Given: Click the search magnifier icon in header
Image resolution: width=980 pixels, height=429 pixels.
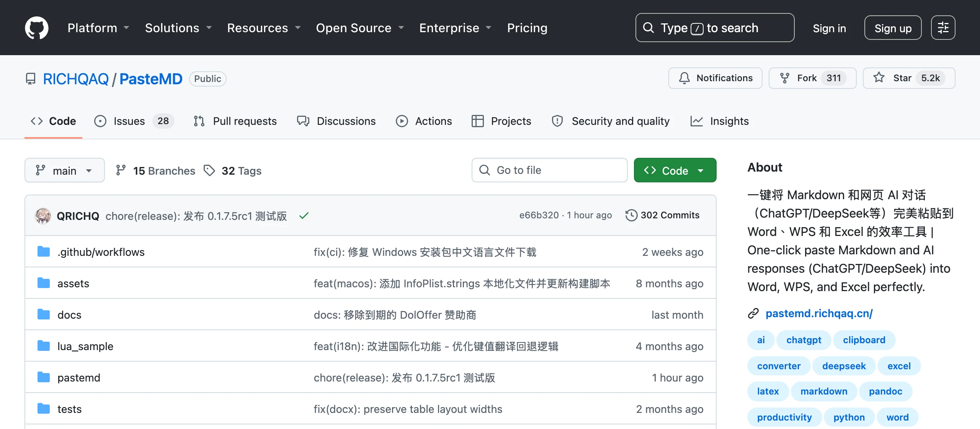Looking at the screenshot, I should click(x=648, y=28).
